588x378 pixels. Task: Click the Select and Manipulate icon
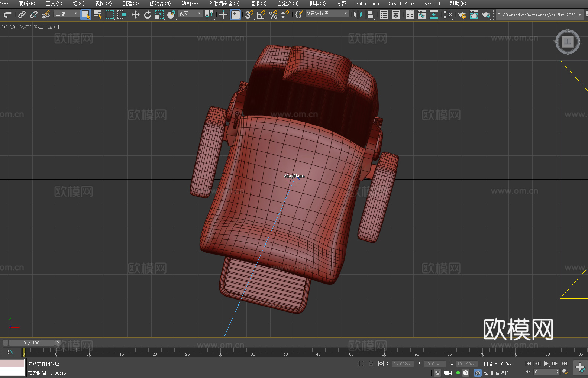point(223,14)
